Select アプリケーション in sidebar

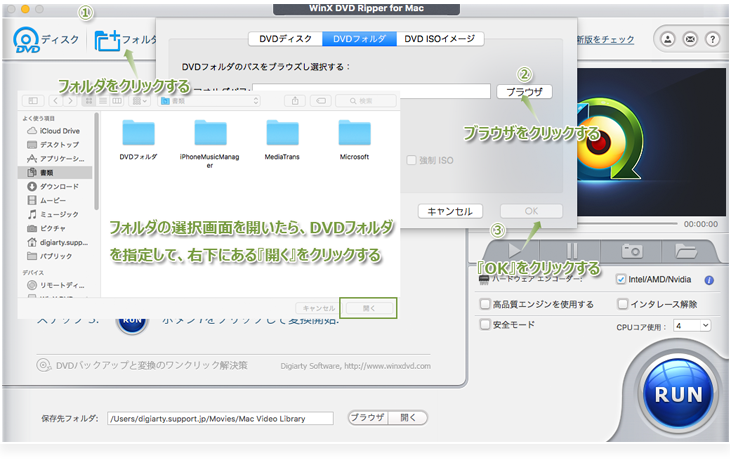pyautogui.click(x=56, y=159)
